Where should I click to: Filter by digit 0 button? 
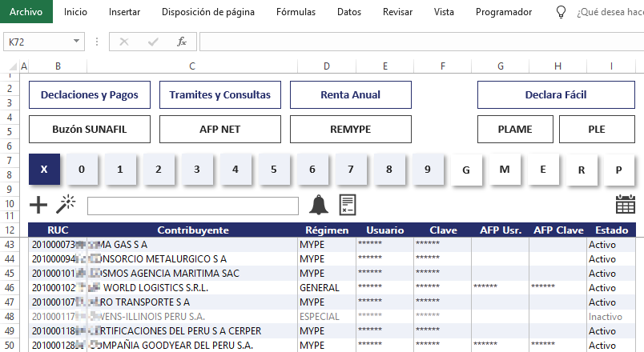pos(82,169)
